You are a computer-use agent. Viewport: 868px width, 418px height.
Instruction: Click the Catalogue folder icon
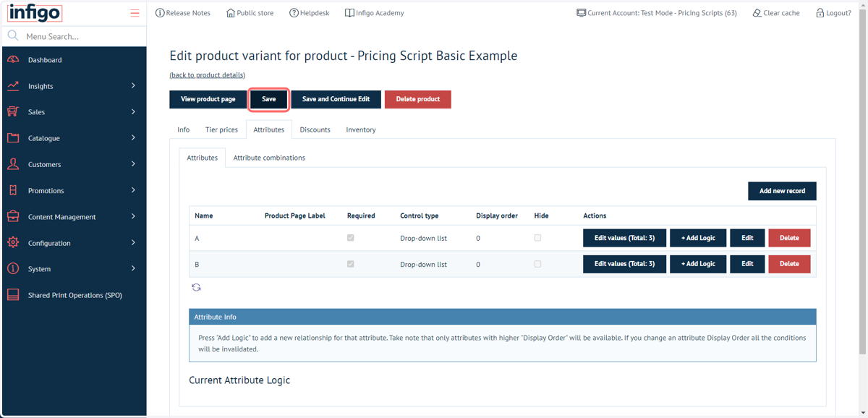[x=13, y=137]
